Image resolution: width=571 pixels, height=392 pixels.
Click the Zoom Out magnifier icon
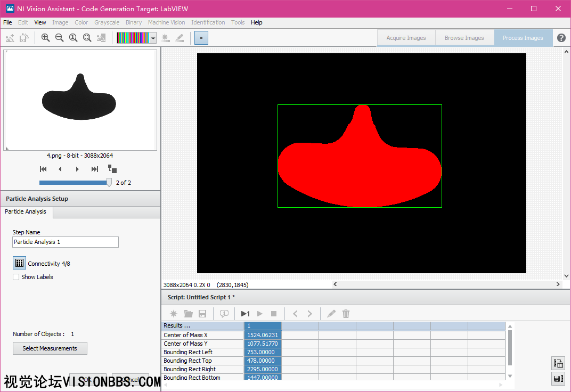tap(59, 38)
